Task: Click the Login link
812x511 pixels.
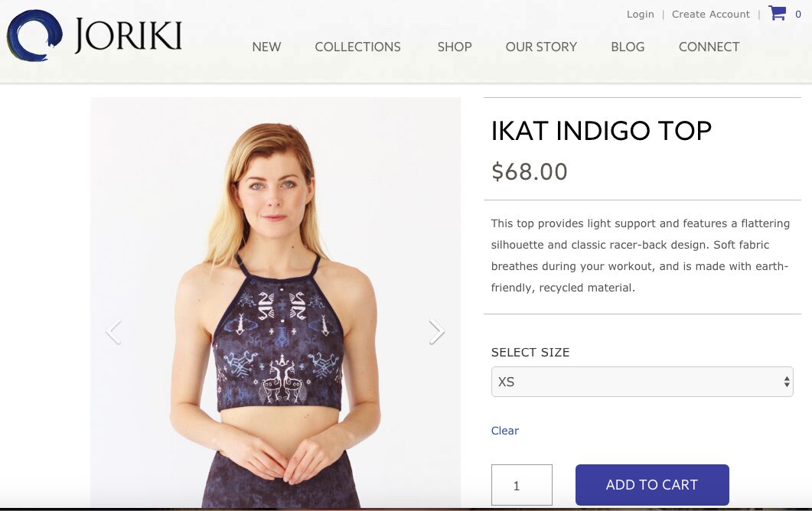Action: 640,15
